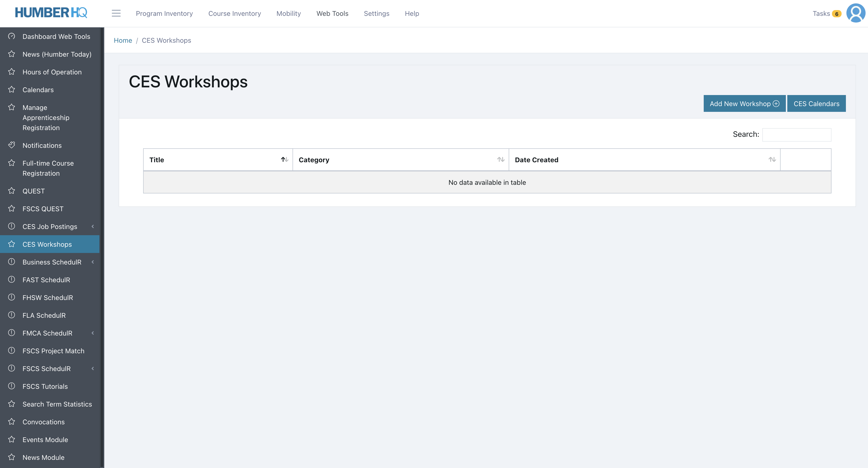Click star icon beside Convocations

[12, 421]
